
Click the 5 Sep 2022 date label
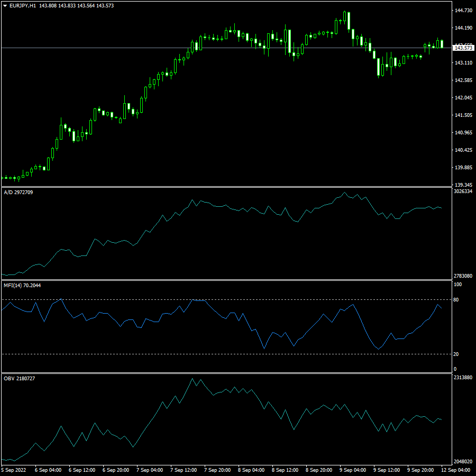14,470
